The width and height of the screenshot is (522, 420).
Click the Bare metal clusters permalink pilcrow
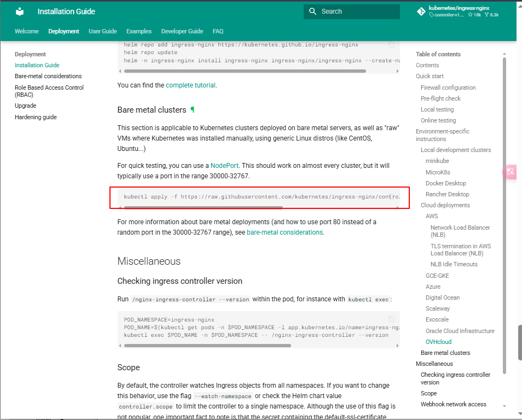193,109
